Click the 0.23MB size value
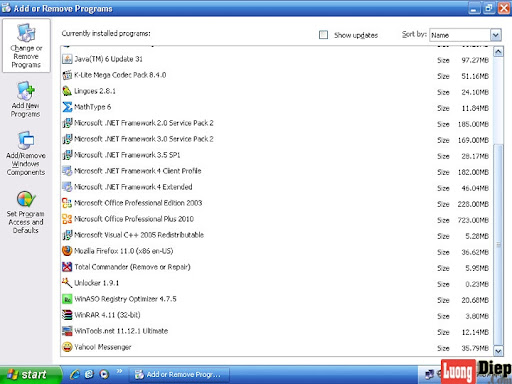512x384 pixels. pos(477,284)
